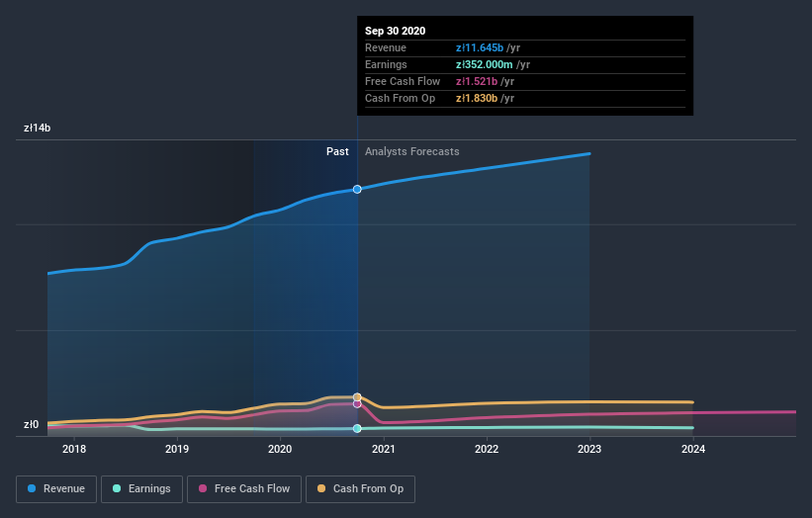Click the Analysts Forecasts label
Viewport: 812px width, 518px height.
[412, 151]
